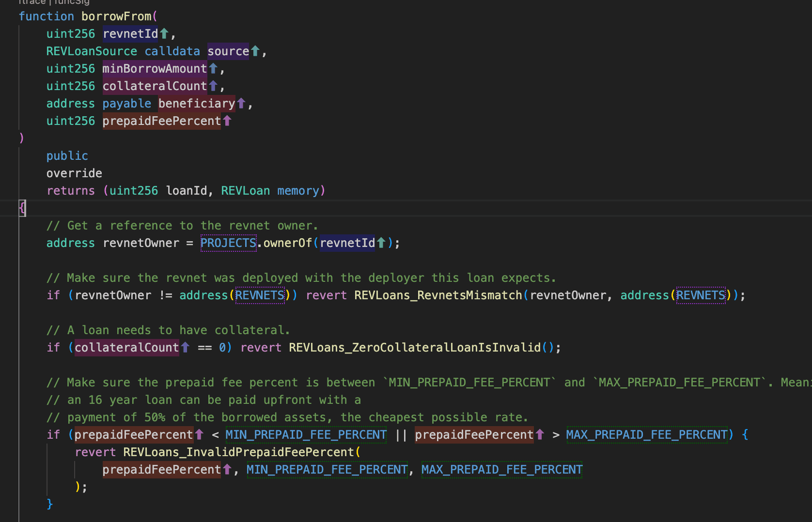Click the arrow icon next to source parameter
This screenshot has width=812, height=522.
click(255, 51)
